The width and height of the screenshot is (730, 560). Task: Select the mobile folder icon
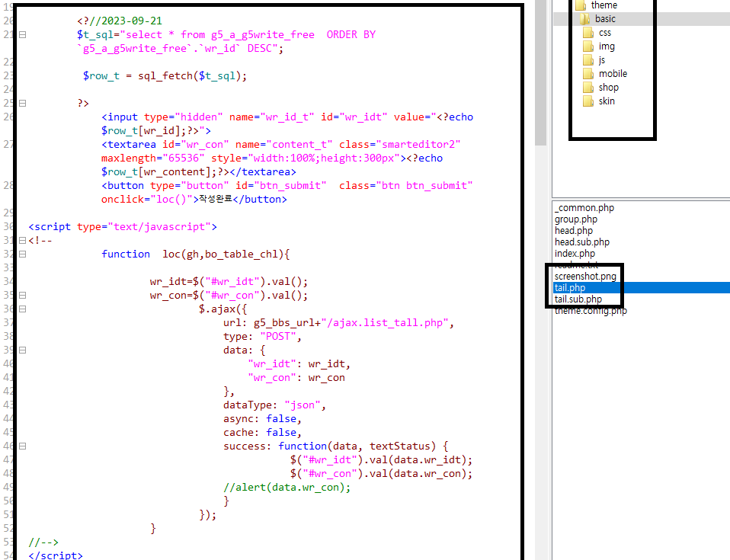click(588, 74)
